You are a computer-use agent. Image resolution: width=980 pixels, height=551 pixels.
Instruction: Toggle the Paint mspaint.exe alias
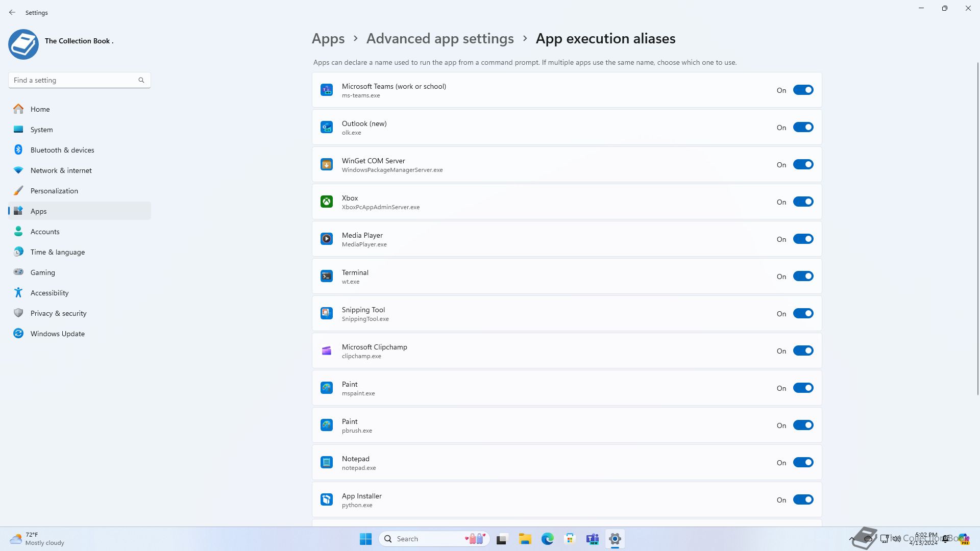803,388
